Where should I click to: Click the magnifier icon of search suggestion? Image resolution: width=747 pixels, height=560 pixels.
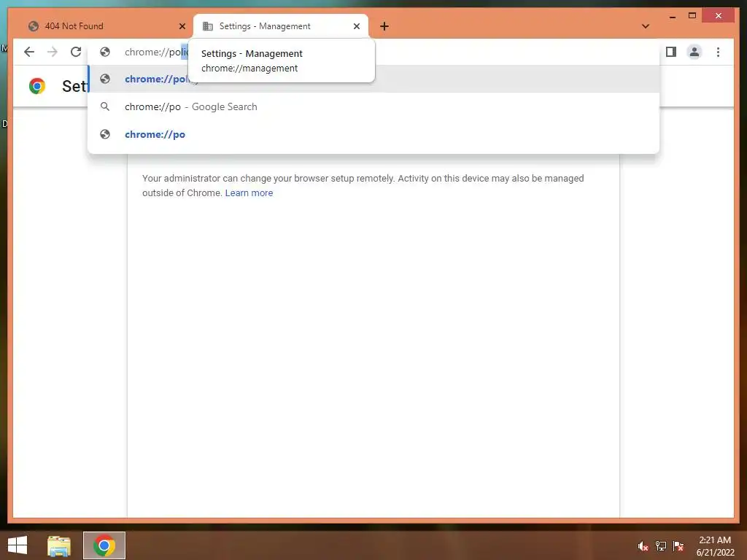point(105,106)
